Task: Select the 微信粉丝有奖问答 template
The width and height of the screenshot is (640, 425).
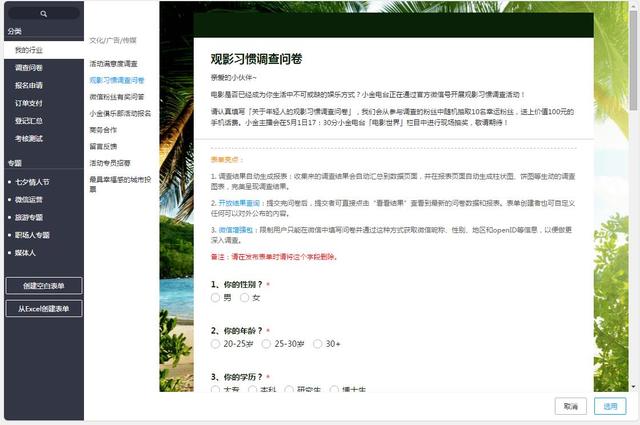Action: click(x=117, y=97)
